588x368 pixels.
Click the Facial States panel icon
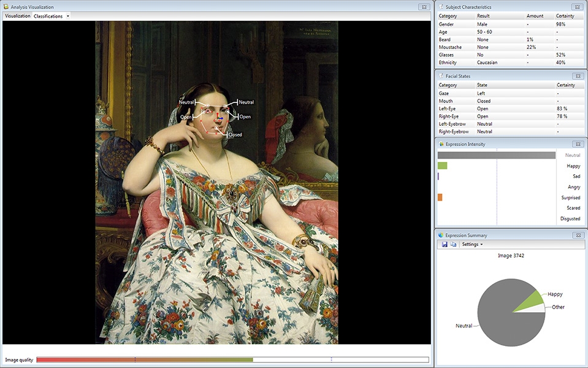click(441, 76)
